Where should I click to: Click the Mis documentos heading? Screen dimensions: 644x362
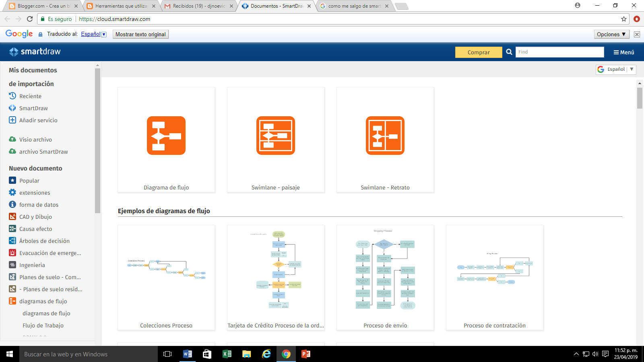pos(33,70)
